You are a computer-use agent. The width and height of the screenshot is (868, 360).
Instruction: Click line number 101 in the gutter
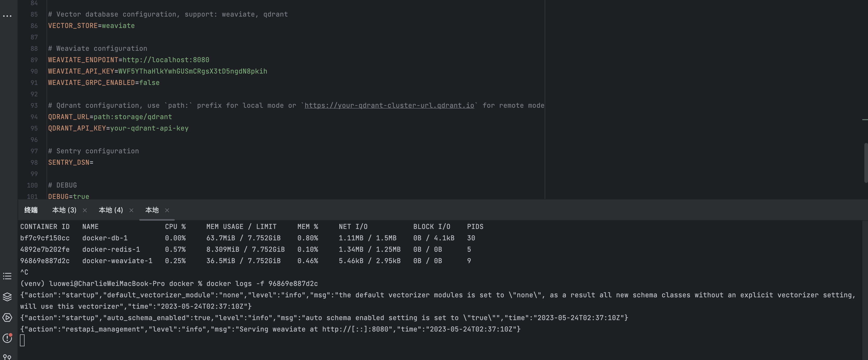(x=32, y=196)
